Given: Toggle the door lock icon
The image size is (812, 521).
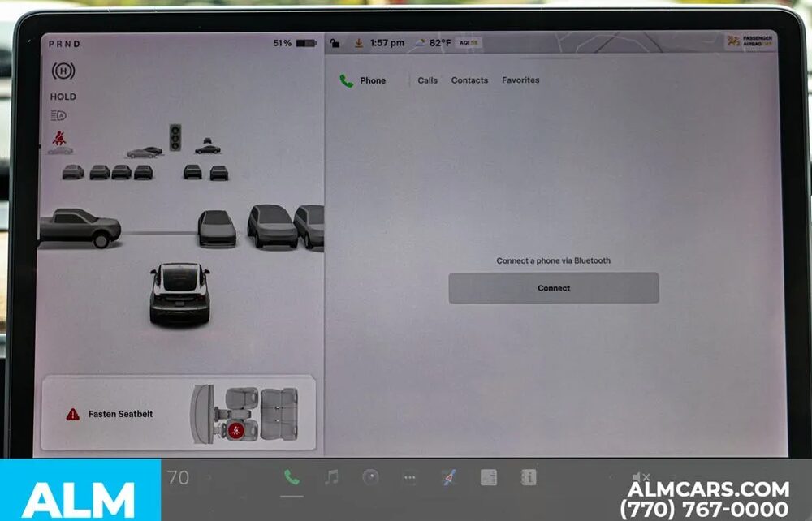Looking at the screenshot, I should click(335, 43).
